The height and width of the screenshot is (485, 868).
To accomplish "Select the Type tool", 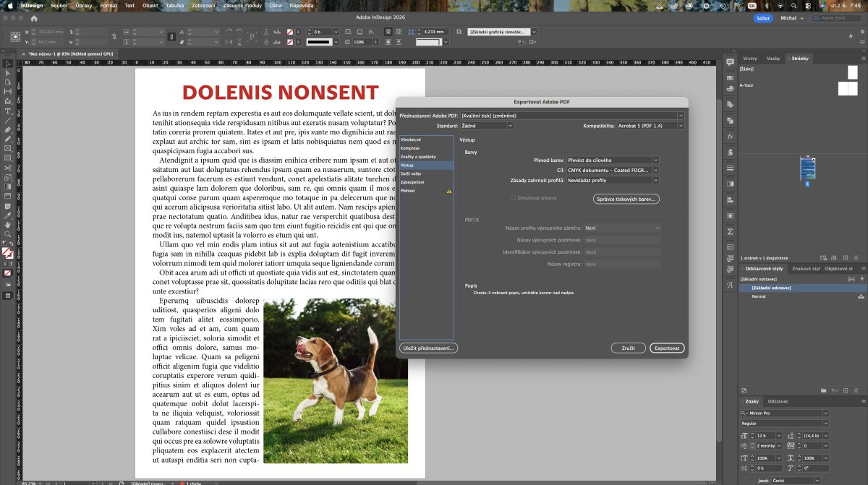I will (8, 111).
